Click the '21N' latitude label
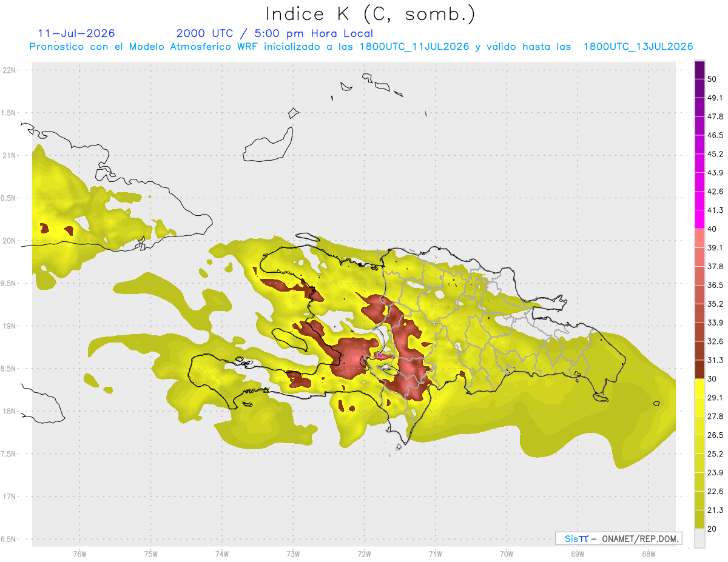The width and height of the screenshot is (728, 562). click(x=10, y=155)
